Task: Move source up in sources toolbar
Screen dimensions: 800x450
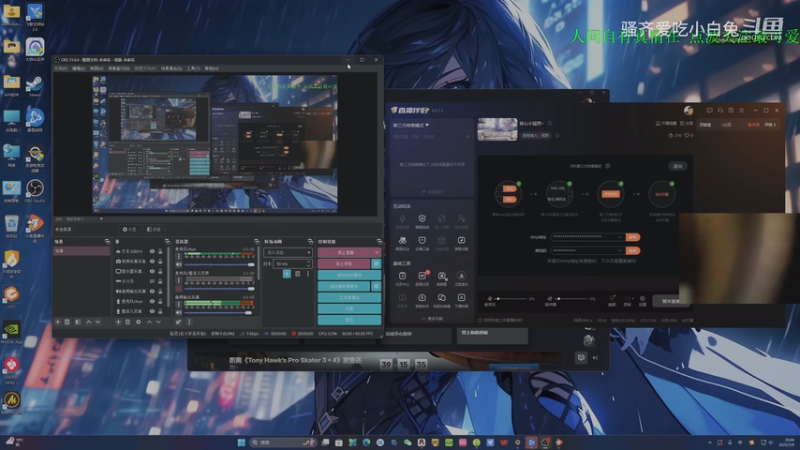Action: pyautogui.click(x=149, y=322)
